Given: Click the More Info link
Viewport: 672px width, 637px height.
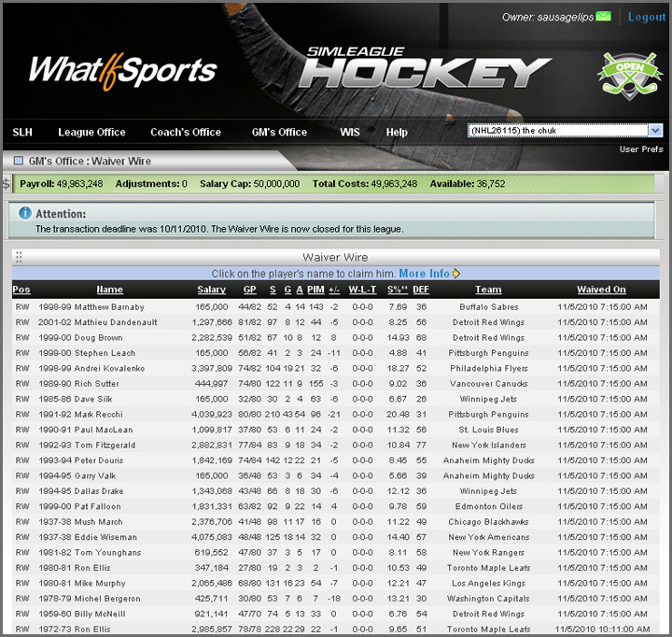Looking at the screenshot, I should coord(425,274).
